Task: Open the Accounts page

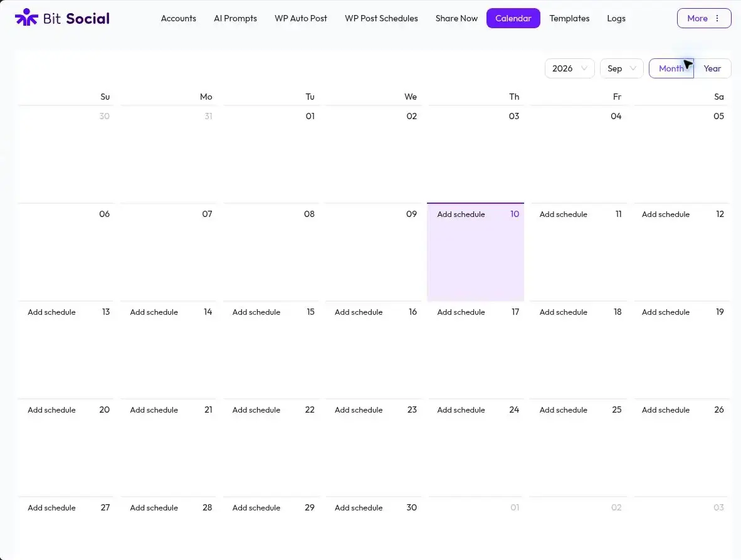Action: [178, 18]
